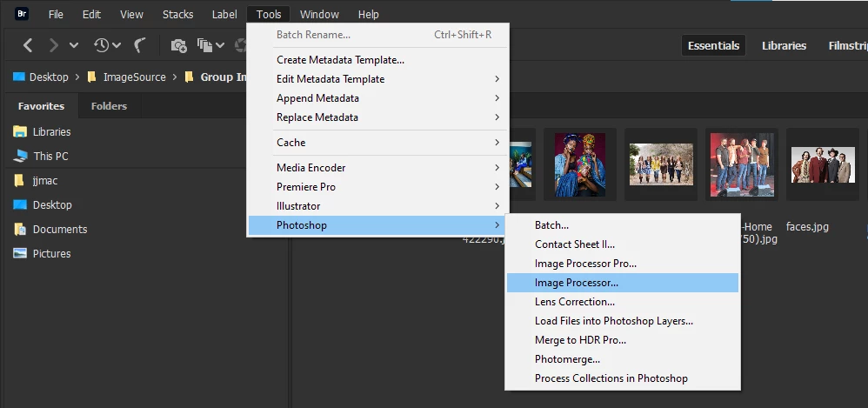Click the Documents icon in Favorites
Viewport: 868px width, 408px height.
tap(20, 229)
